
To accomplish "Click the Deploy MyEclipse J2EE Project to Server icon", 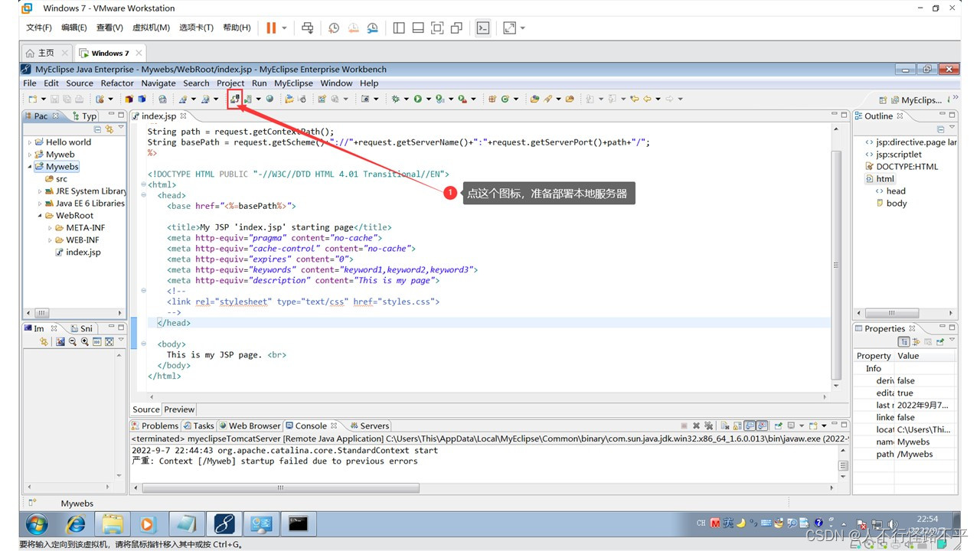I will coord(235,99).
